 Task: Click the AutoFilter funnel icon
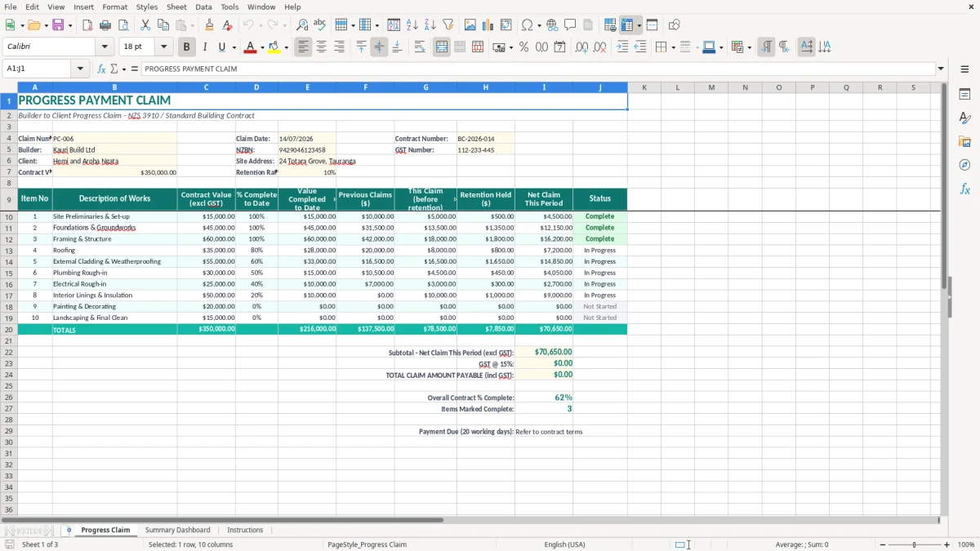click(448, 25)
